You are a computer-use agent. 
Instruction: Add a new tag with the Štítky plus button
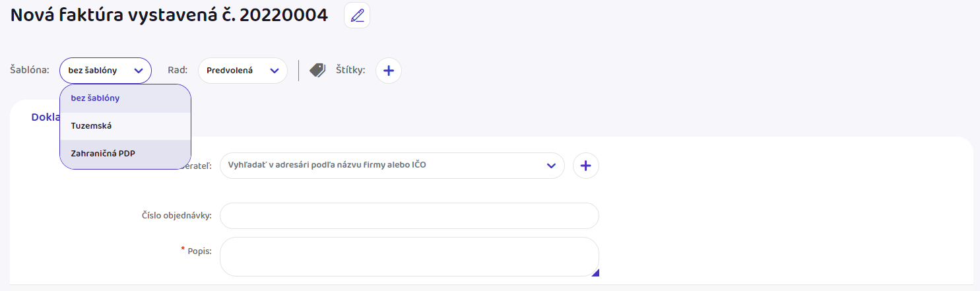[389, 71]
